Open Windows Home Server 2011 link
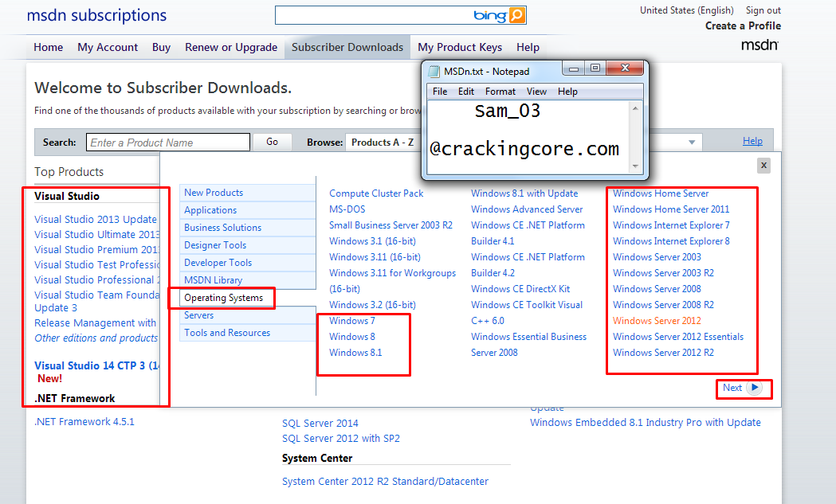836x504 pixels. [671, 209]
